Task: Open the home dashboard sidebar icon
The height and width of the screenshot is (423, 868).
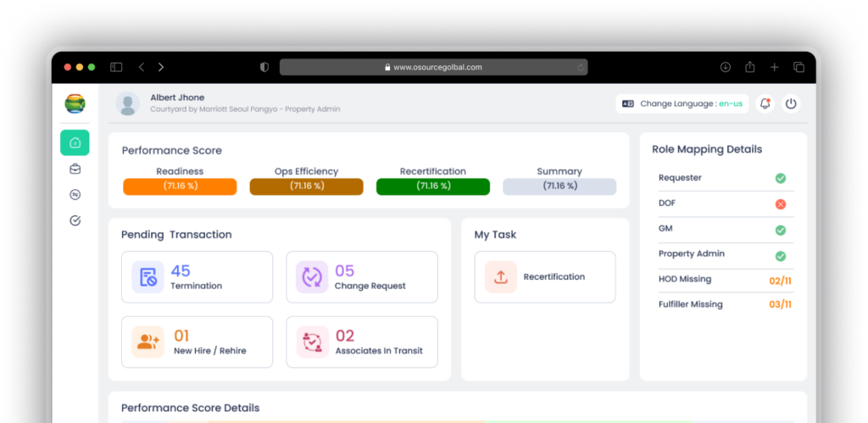Action: (x=75, y=142)
